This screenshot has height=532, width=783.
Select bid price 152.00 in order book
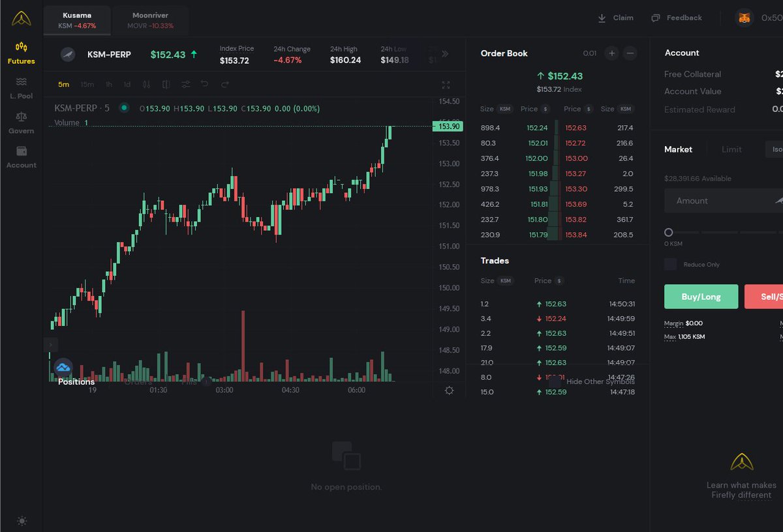tap(537, 158)
